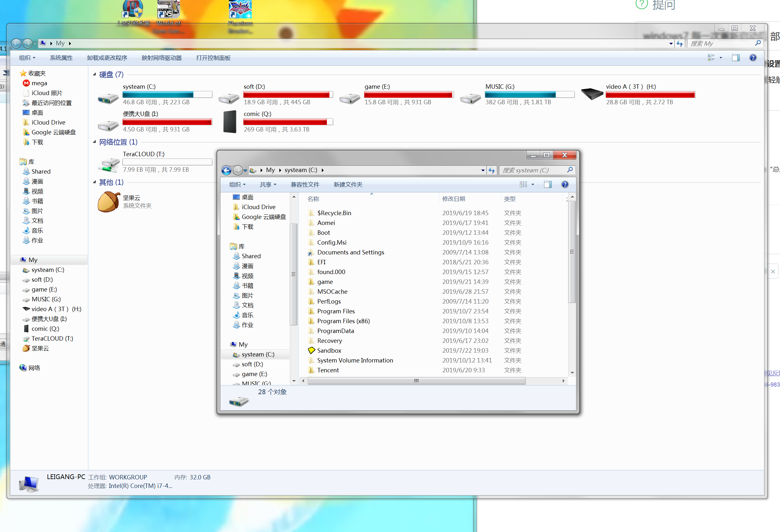Click the change view icon in the My window
The height and width of the screenshot is (532, 780).
point(711,58)
